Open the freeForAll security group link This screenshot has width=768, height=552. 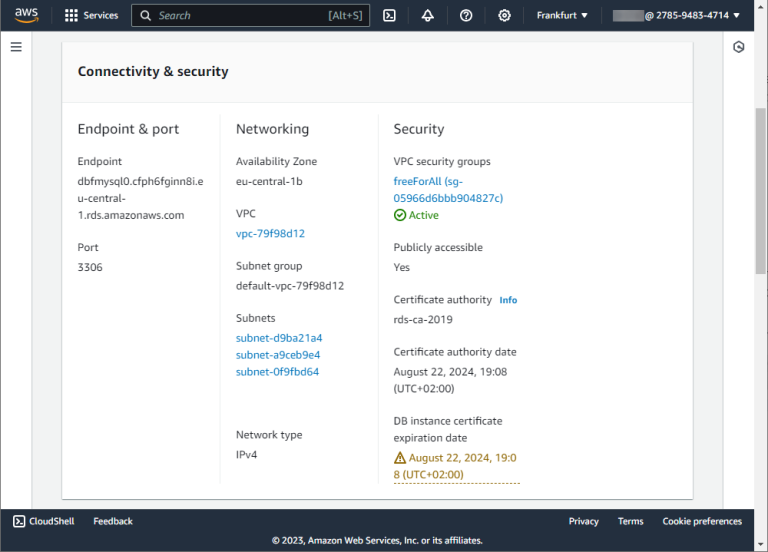448,190
